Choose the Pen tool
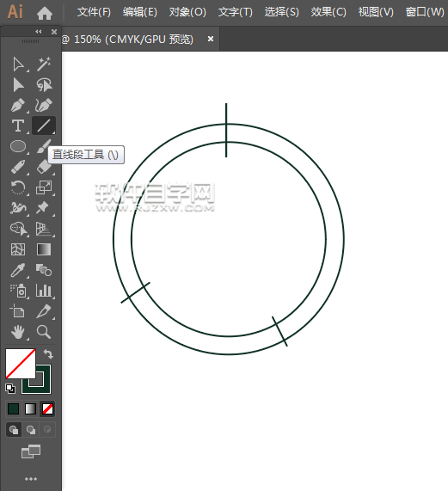This screenshot has height=491, width=448. click(x=18, y=106)
